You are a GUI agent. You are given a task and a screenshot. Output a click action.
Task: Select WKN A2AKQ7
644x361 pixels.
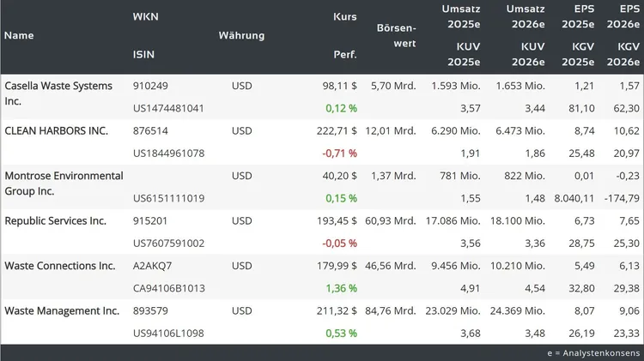(152, 266)
